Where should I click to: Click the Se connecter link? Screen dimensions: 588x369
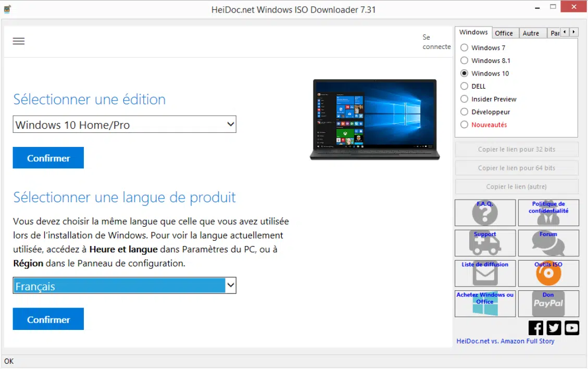click(x=436, y=42)
